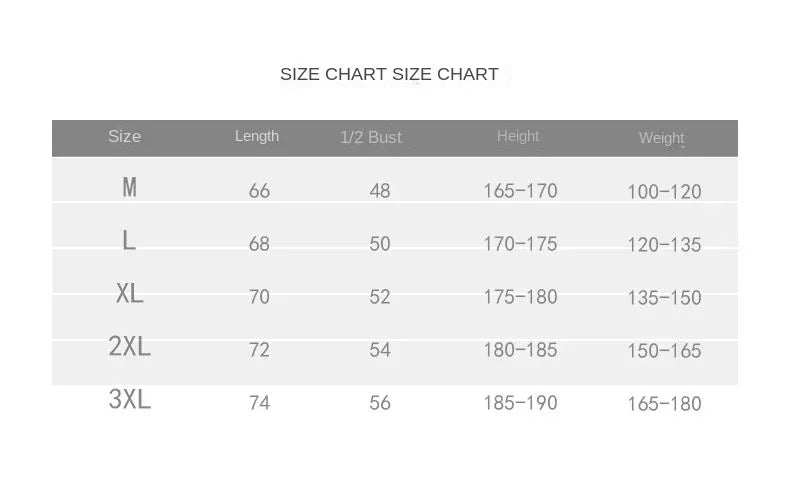Click the Size column header
Image resolution: width=790 pixels, height=504 pixels.
pos(125,136)
